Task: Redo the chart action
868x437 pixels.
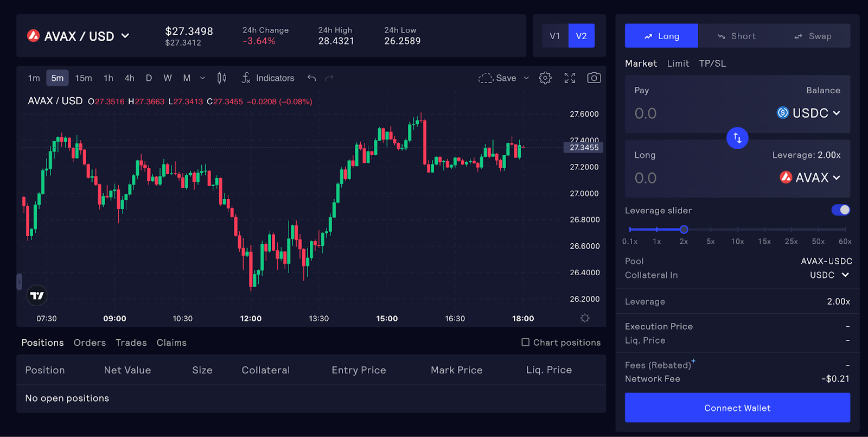Action: 329,78
